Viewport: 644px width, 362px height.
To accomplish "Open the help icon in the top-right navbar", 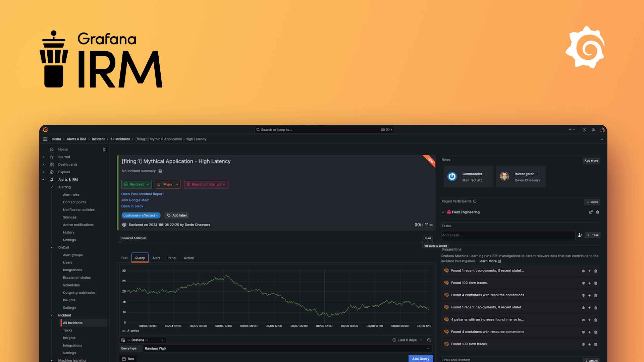I will (584, 130).
